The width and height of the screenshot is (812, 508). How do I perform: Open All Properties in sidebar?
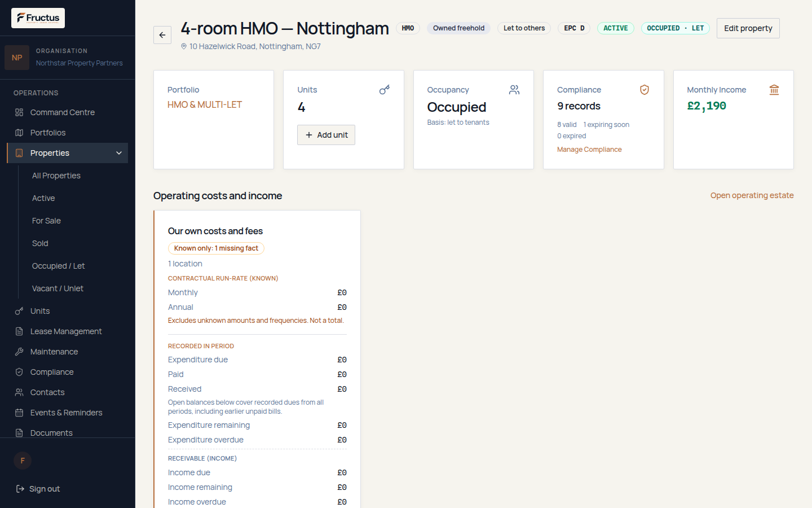click(56, 176)
